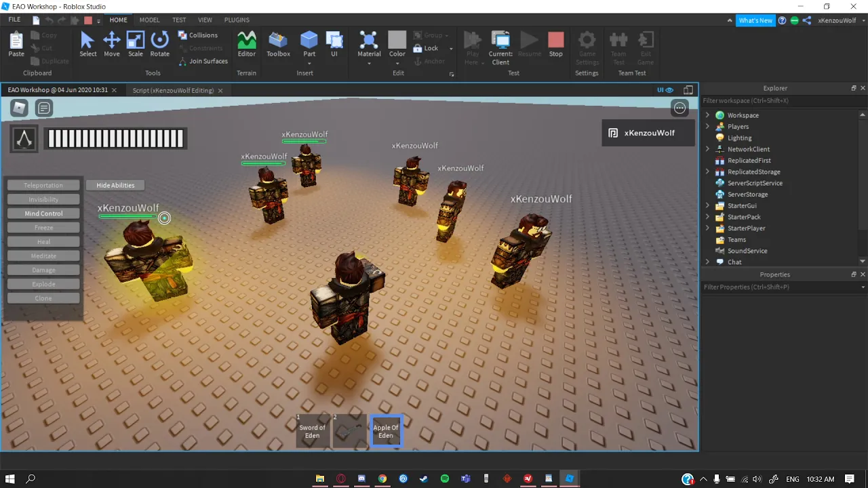
Task: Toggle Join Surfaces option
Action: [203, 61]
